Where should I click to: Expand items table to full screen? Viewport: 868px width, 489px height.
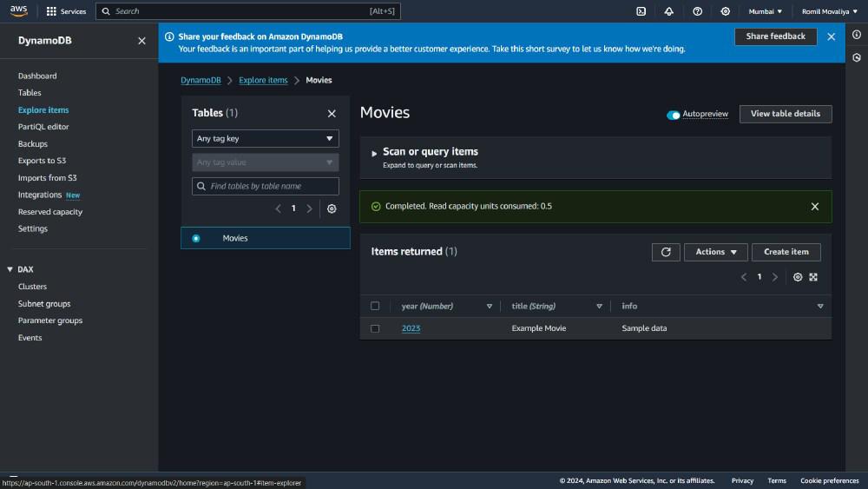coord(813,277)
